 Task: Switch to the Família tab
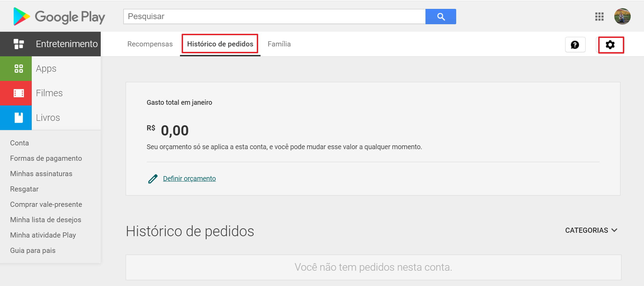tap(279, 44)
